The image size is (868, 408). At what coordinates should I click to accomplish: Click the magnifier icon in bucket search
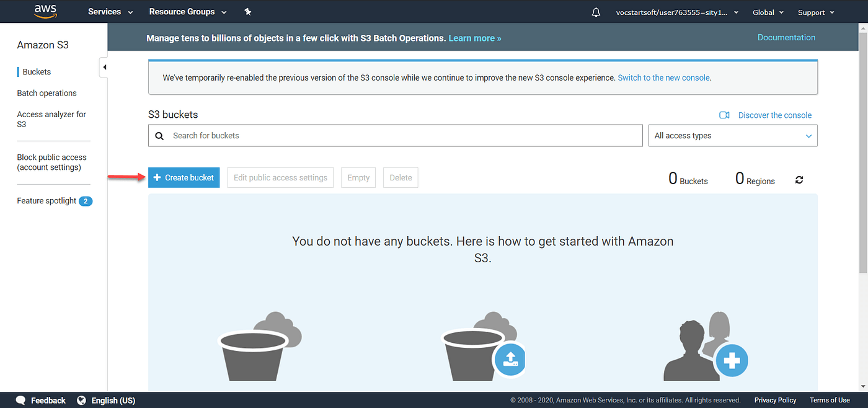tap(159, 136)
